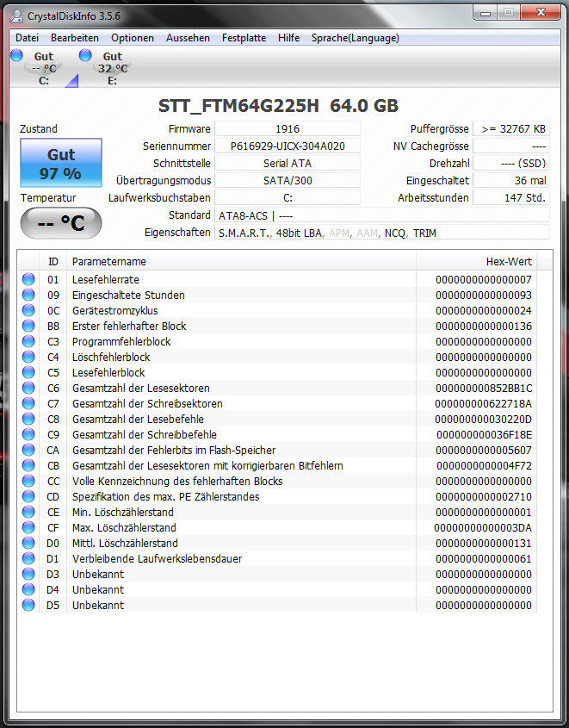
Task: Click the ID column header
Action: [53, 261]
